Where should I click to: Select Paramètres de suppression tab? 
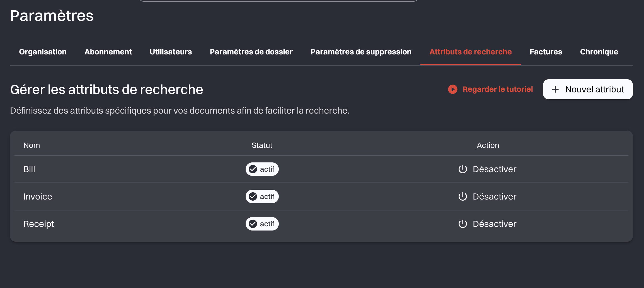pos(361,52)
